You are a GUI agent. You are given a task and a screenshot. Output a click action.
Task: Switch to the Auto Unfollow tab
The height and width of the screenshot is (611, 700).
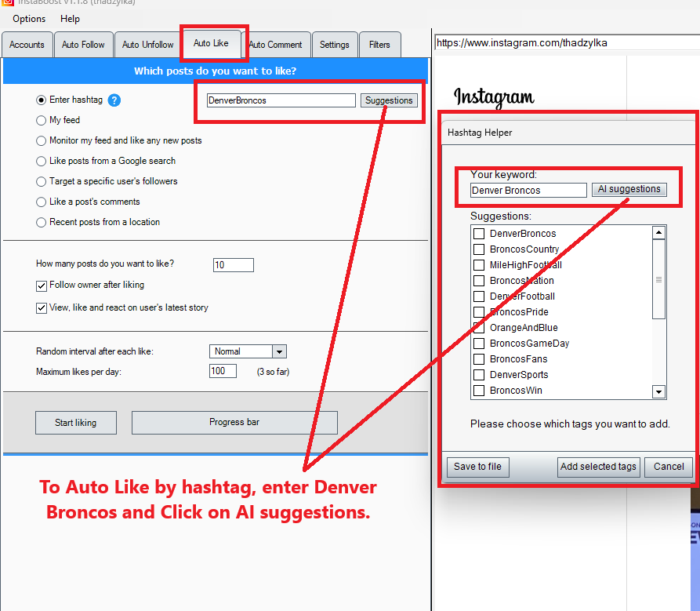click(148, 45)
